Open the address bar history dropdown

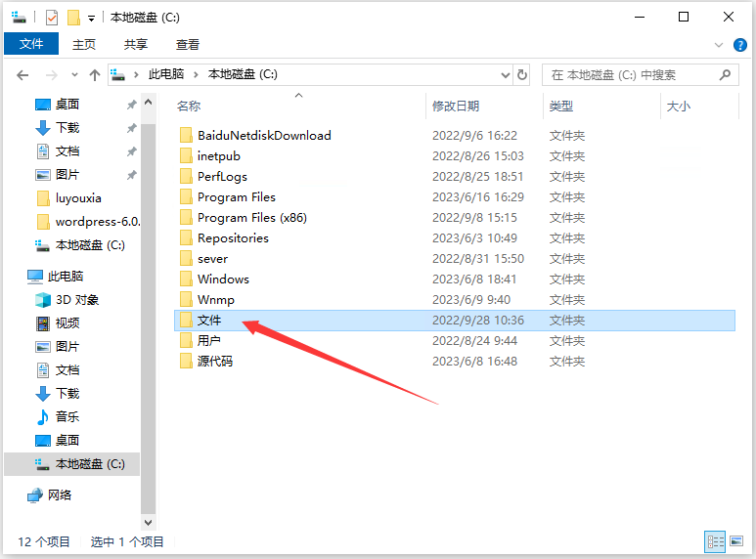coord(505,75)
